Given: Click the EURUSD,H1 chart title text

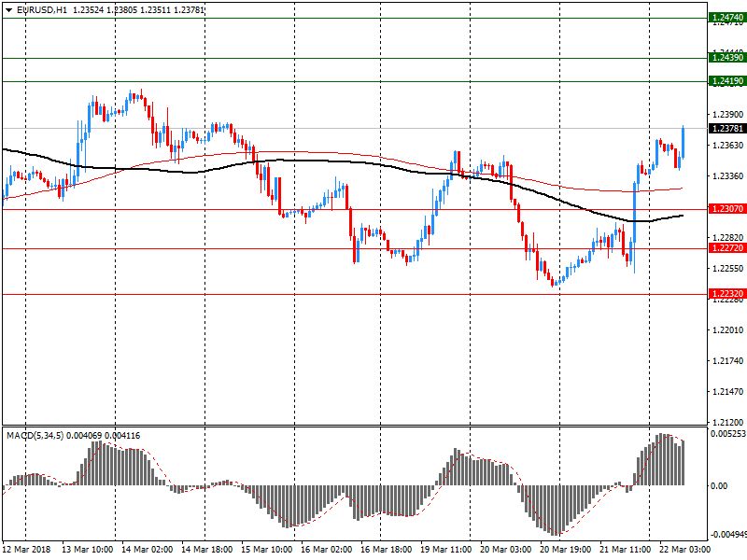Looking at the screenshot, I should [42, 9].
